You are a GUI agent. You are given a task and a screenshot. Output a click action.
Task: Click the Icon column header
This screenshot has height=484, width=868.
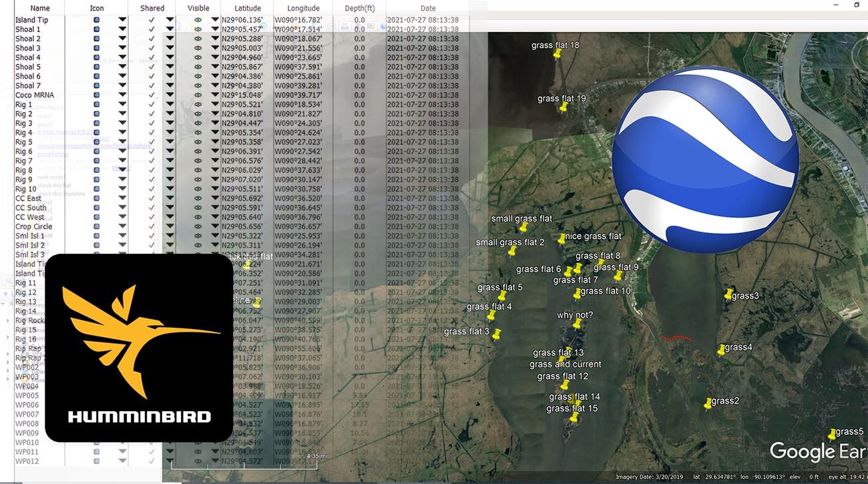pyautogui.click(x=97, y=8)
